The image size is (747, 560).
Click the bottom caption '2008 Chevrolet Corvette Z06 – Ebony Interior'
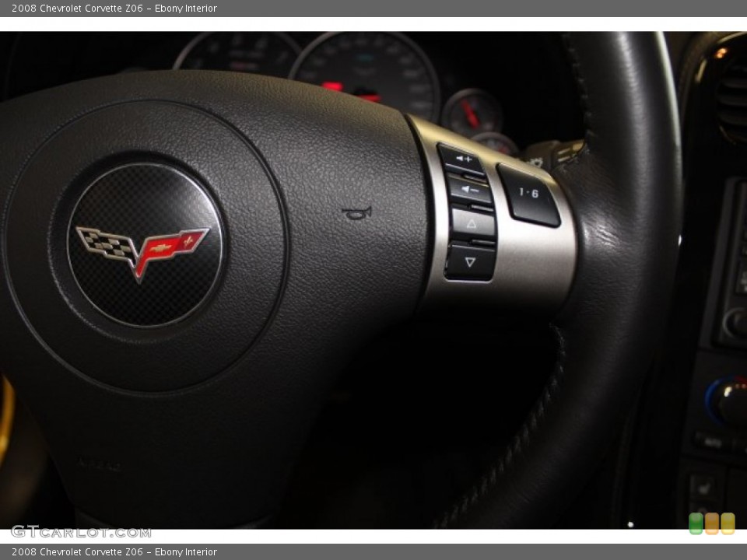click(114, 552)
